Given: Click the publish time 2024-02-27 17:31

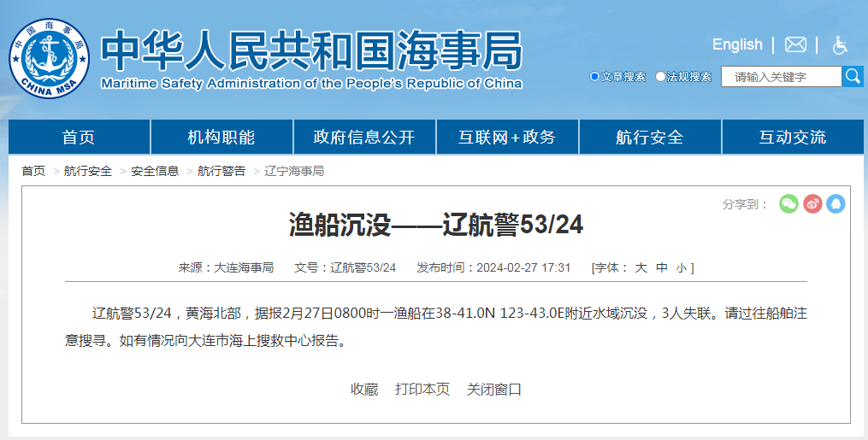Looking at the screenshot, I should (523, 267).
